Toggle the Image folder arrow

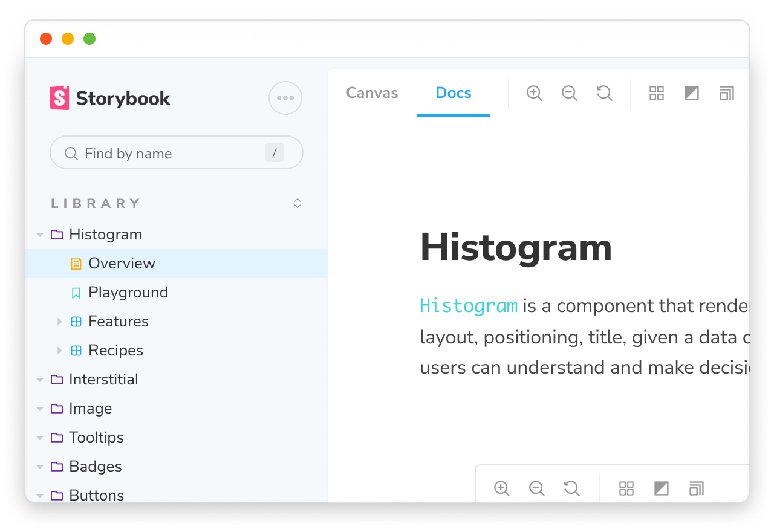click(40, 409)
